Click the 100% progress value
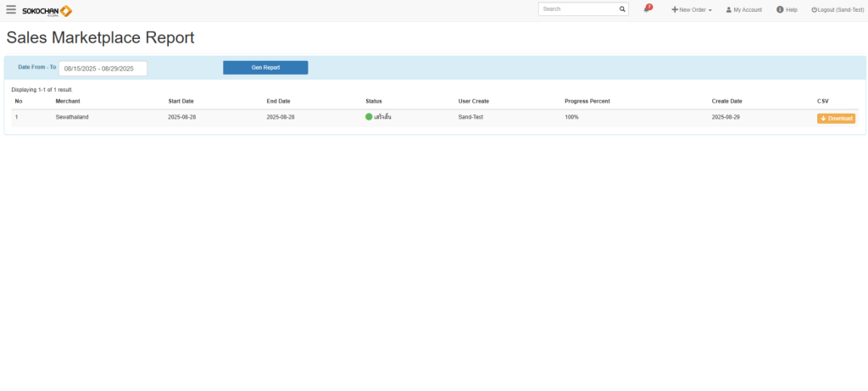This screenshot has height=391, width=868. point(571,117)
